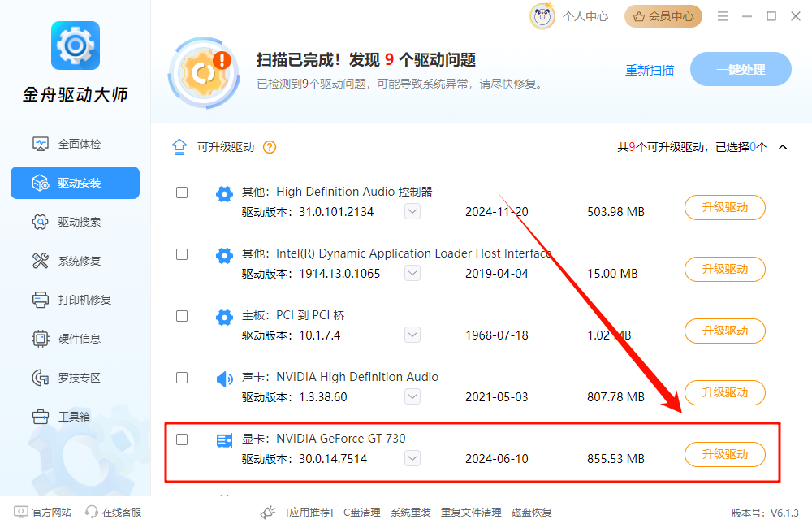Viewport: 812px width, 528px height.
Task: Open 在线客服 online support
Action: point(114,512)
